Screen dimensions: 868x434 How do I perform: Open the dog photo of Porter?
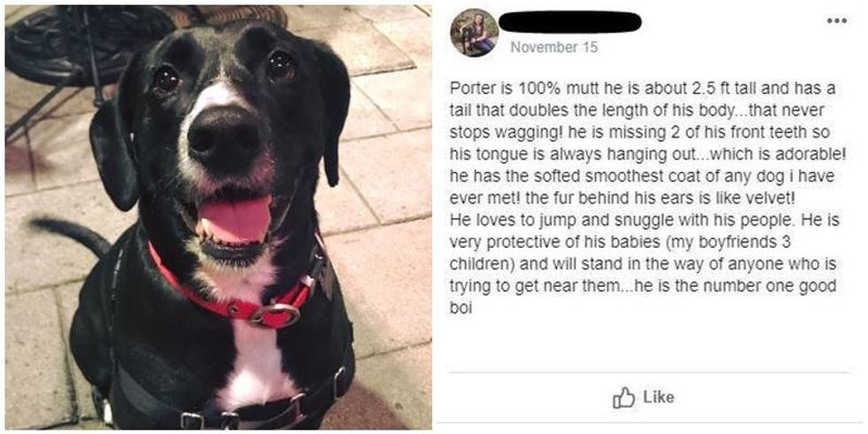[x=218, y=217]
